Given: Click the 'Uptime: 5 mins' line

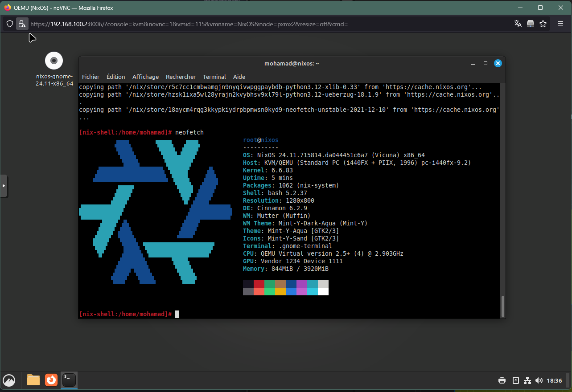Looking at the screenshot, I should coord(268,178).
